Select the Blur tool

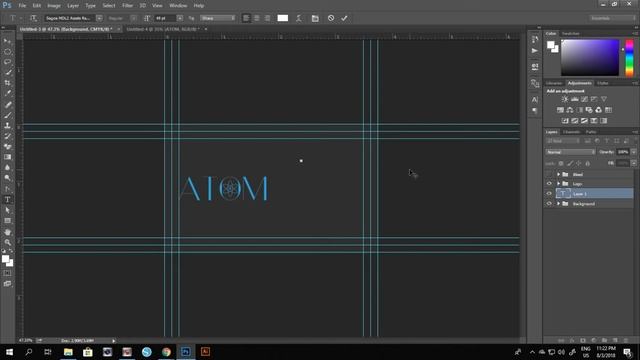point(7,168)
